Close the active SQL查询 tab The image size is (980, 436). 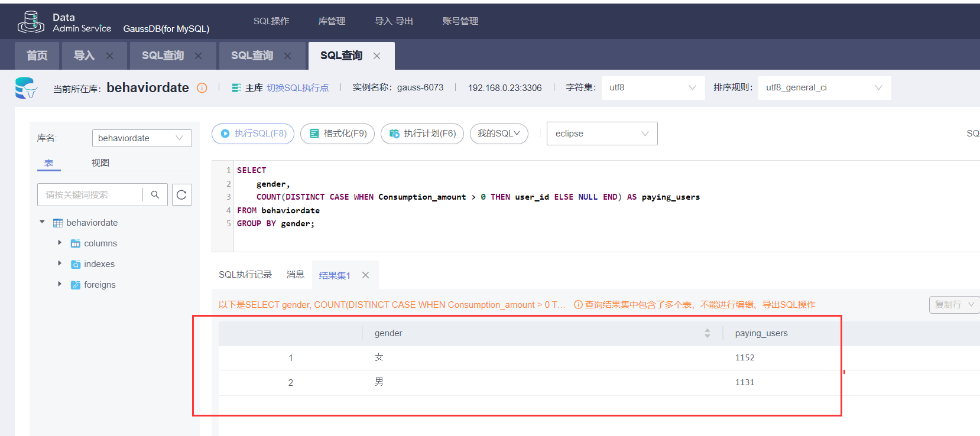pos(377,56)
